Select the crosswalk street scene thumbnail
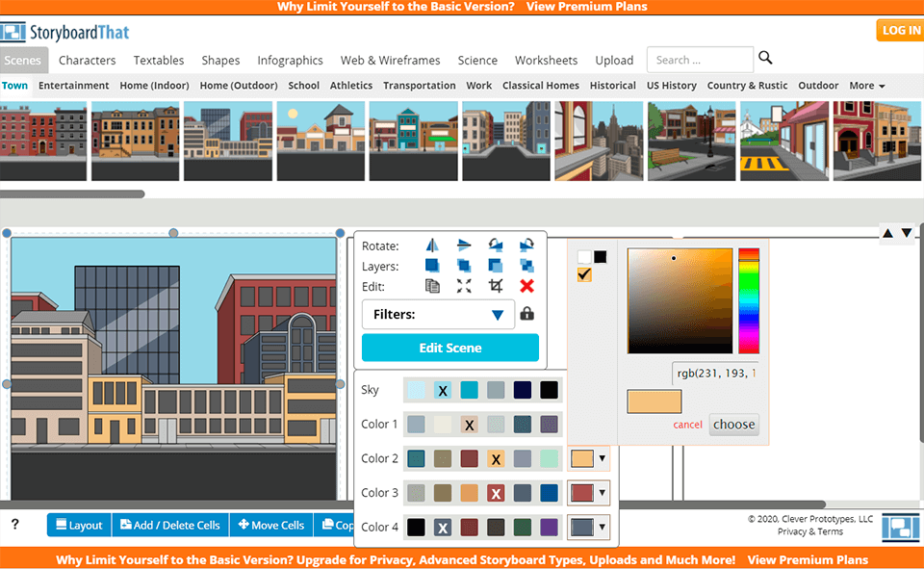This screenshot has height=569, width=924. tap(784, 142)
